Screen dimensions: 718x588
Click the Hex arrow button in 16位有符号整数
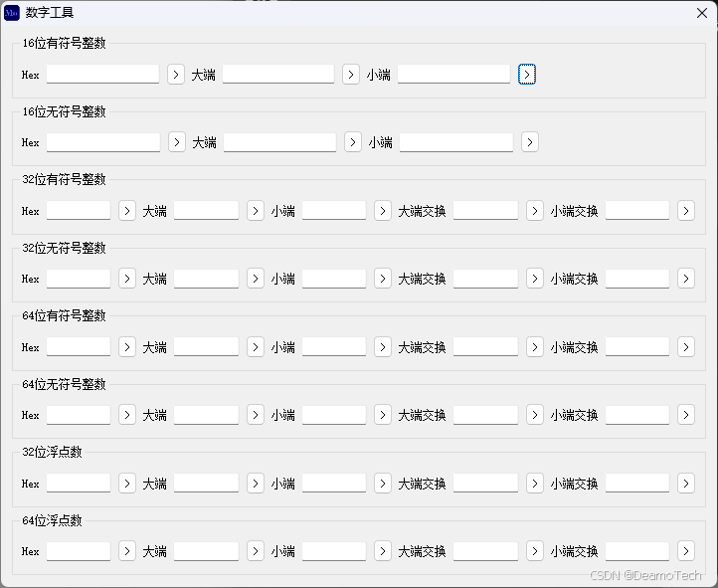click(176, 75)
